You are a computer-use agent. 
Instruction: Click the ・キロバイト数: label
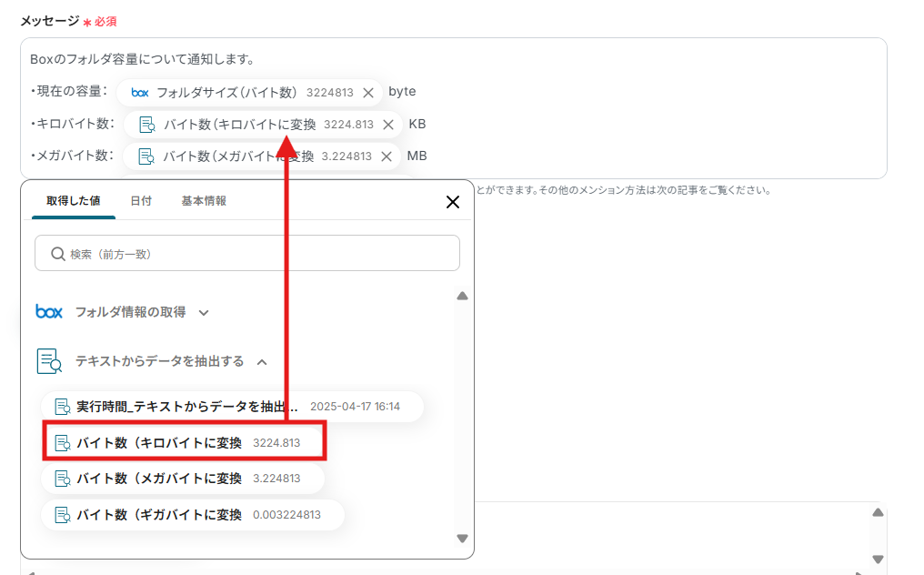[x=73, y=123]
